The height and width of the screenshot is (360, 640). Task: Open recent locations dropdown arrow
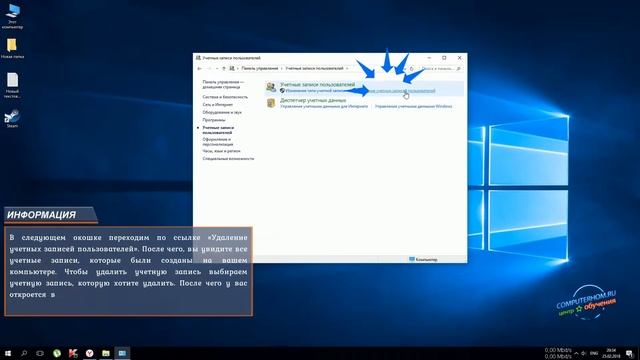(217, 69)
